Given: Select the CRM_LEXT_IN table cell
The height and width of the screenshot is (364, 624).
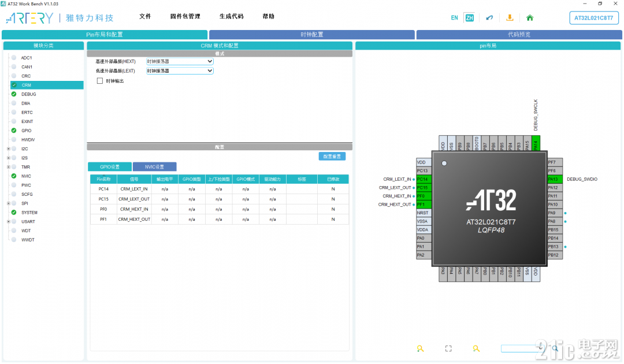Looking at the screenshot, I should pos(134,190).
